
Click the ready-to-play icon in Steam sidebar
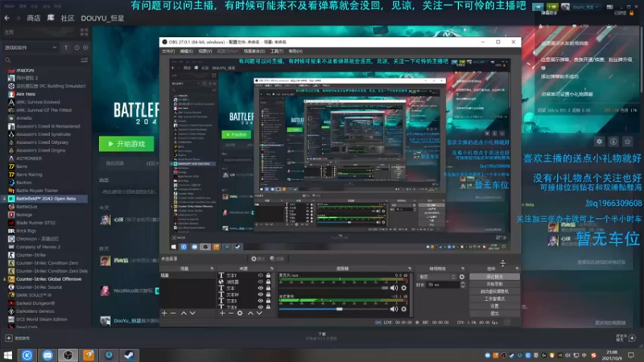[85, 47]
